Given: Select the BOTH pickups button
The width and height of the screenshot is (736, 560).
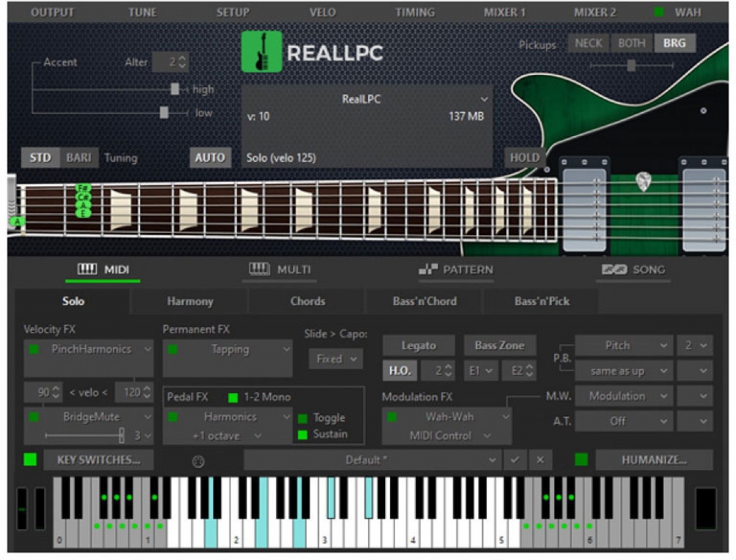Looking at the screenshot, I should click(x=632, y=44).
